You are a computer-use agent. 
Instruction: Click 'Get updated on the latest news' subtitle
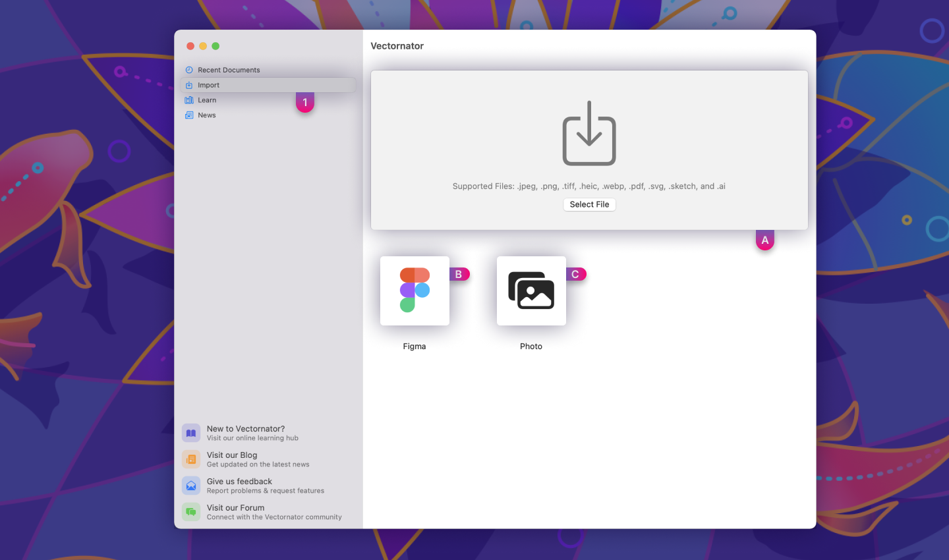[258, 464]
